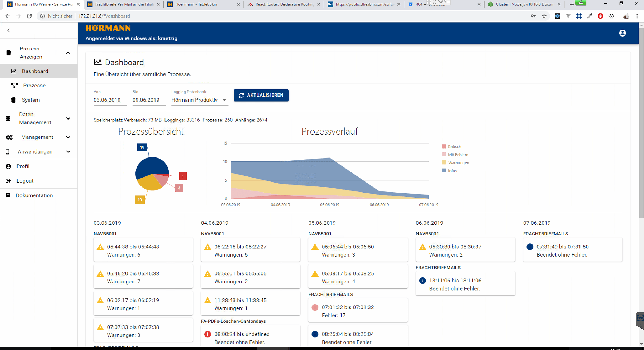Click the red pie label 1
Image resolution: width=644 pixels, height=350 pixels.
[183, 176]
